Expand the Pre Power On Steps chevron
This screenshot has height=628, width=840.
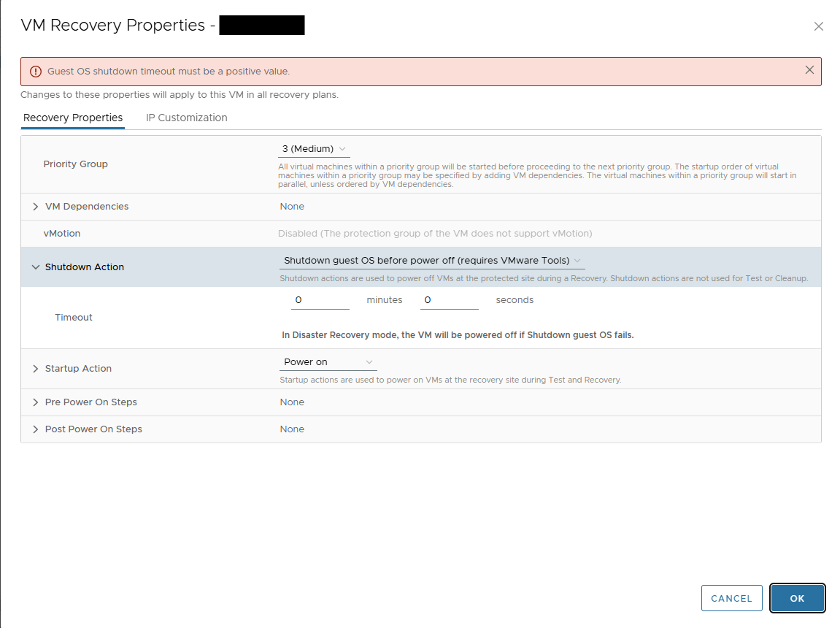[x=35, y=402]
